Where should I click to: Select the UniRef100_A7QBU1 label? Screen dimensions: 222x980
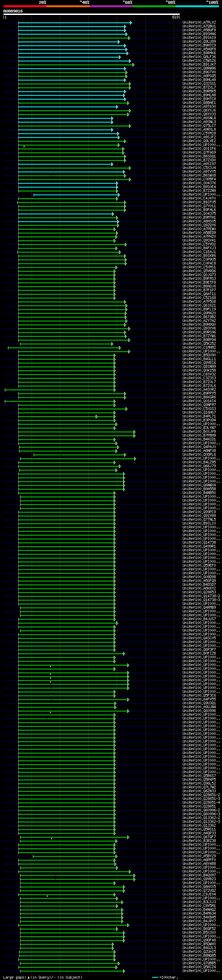[199, 27]
